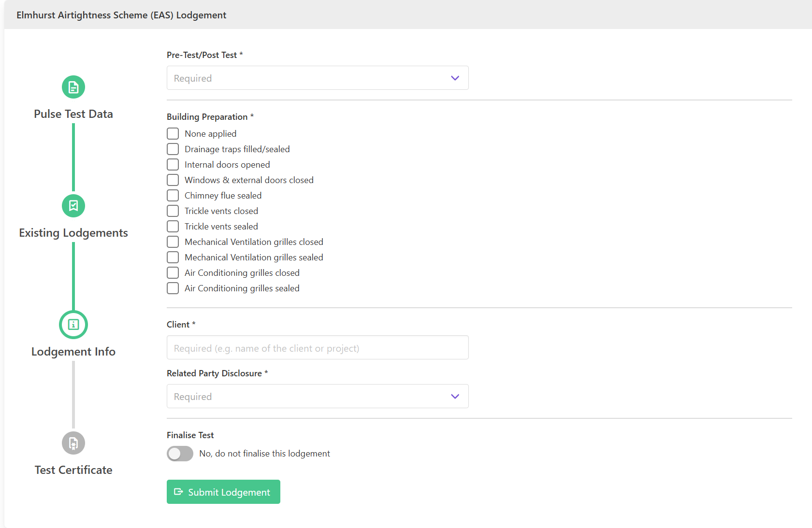Screen dimensions: 812x528
Task: Click the chevron on Related Party Disclosure
Action: pos(455,397)
